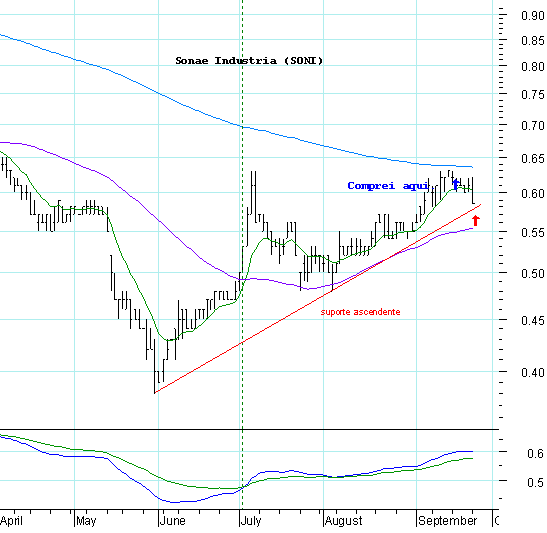547x533 pixels.
Task: Click the September month label
Action: point(448,521)
